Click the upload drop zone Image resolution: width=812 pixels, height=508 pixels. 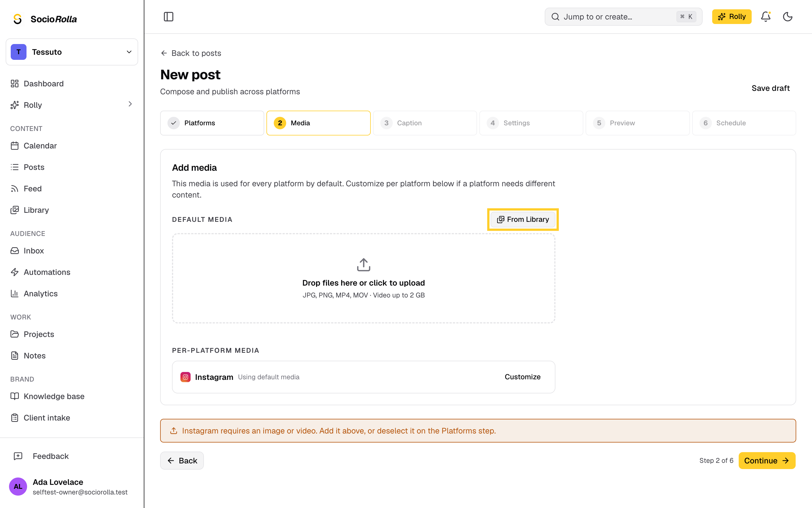pos(363,278)
